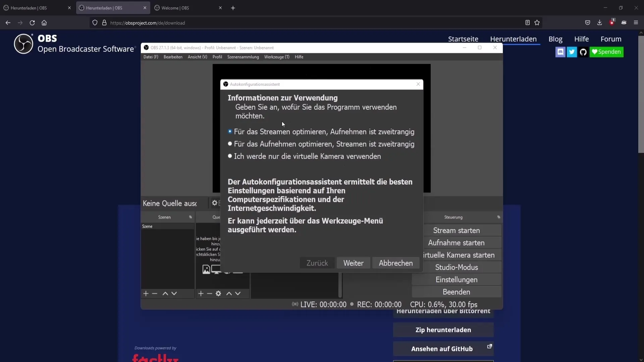
Task: Open Ansehen auf GitHub link
Action: pos(443,349)
